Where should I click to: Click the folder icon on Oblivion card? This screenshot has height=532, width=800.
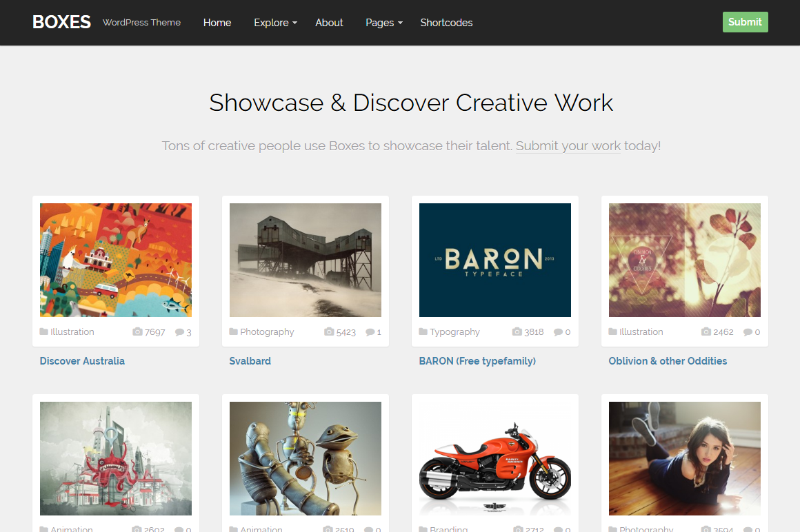point(613,331)
